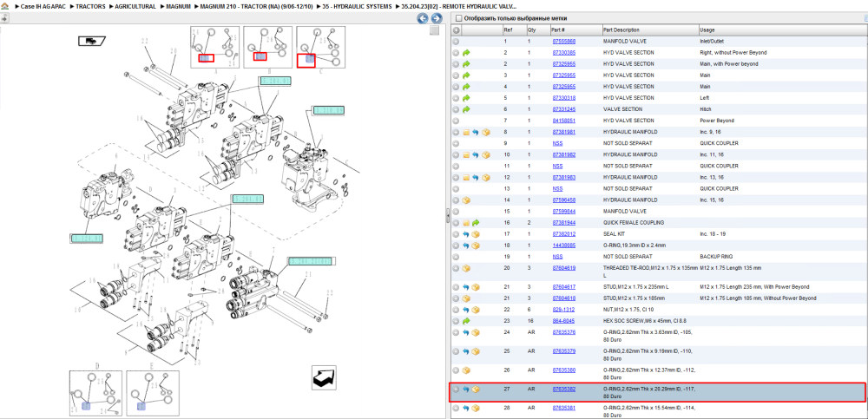Open part number link 87330385
Image resolution: width=868 pixels, height=419 pixels.
(563, 53)
